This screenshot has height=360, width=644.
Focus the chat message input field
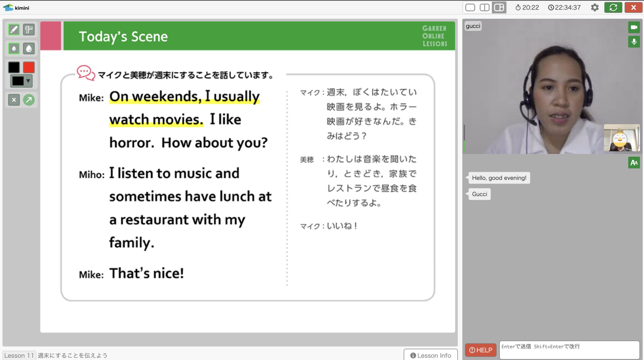569,350
